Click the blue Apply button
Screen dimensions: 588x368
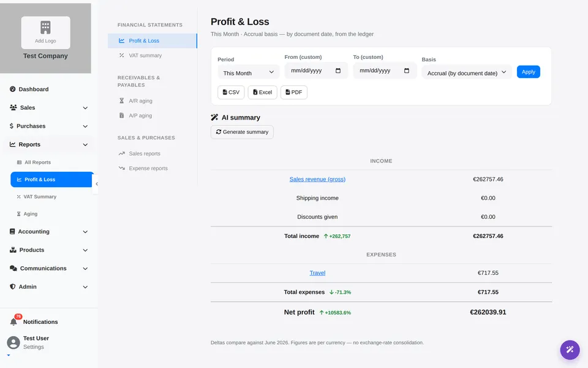click(529, 72)
